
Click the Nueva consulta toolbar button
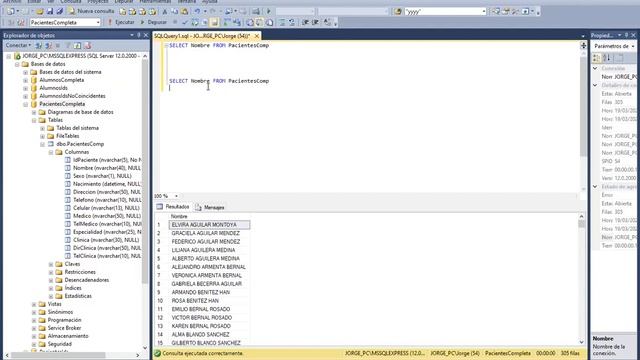(91, 11)
